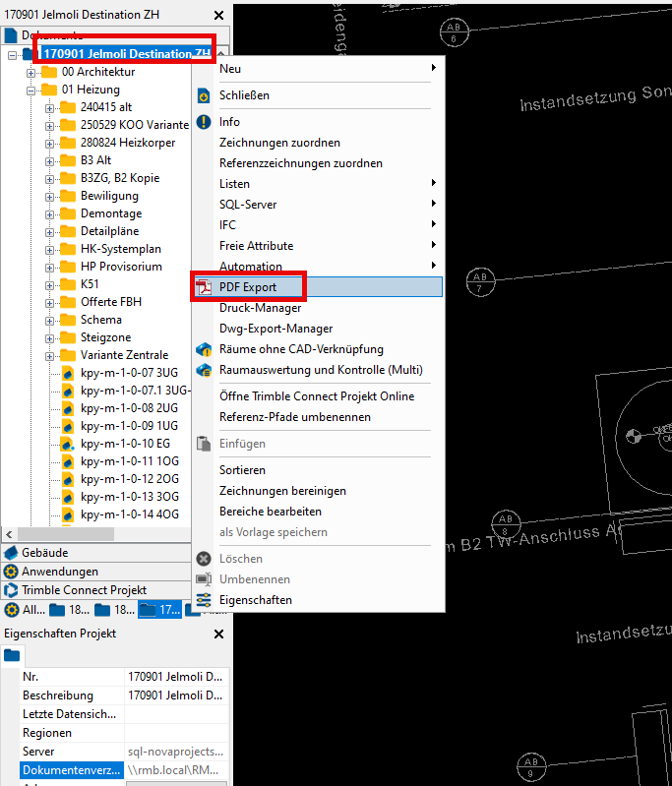Screen dimensions: 672x786
Task: Click the tree vertical scrollbar up arrow
Action: pyautogui.click(x=220, y=52)
